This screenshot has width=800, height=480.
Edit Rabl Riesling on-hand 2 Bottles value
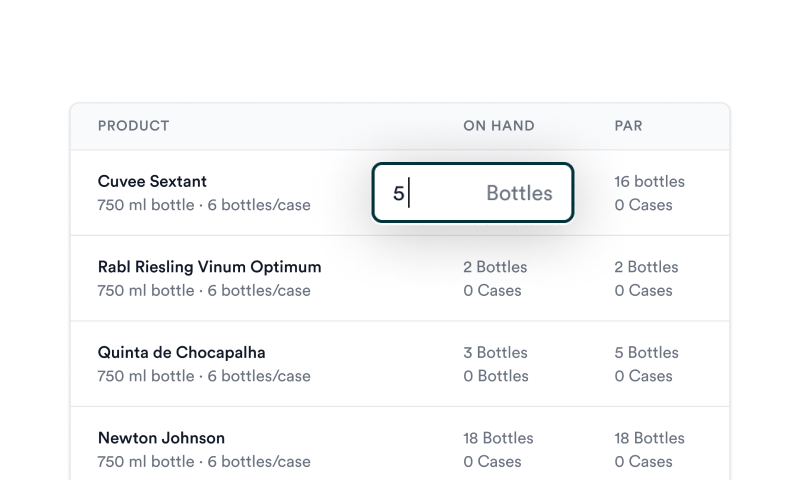pos(495,267)
